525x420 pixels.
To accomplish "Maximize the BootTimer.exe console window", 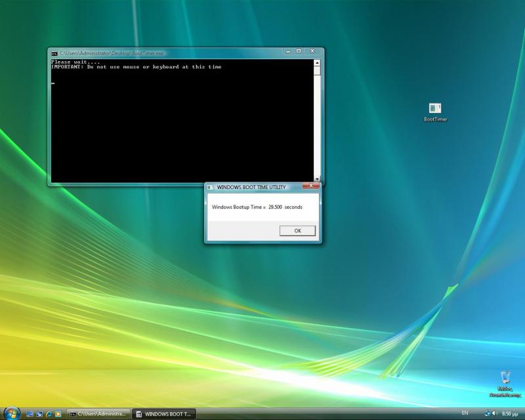I will 299,51.
